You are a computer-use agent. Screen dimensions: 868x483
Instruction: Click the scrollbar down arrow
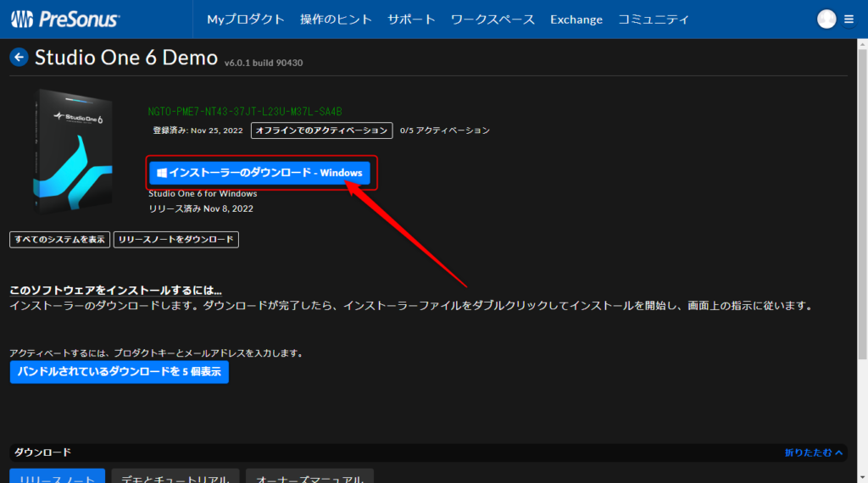862,477
